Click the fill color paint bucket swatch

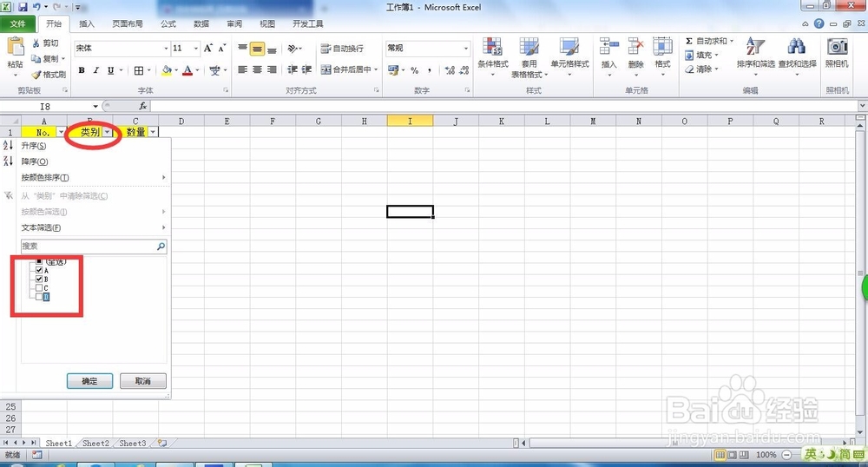click(x=167, y=70)
